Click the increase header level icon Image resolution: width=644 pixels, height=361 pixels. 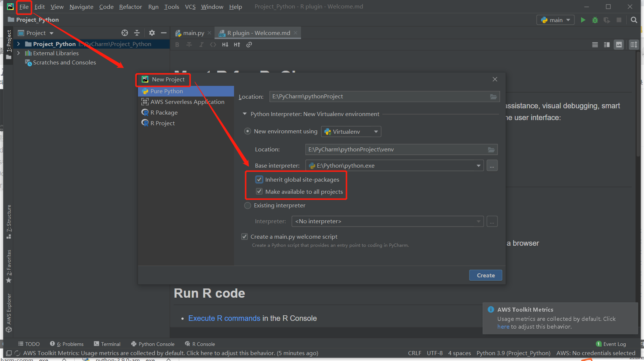pos(237,45)
